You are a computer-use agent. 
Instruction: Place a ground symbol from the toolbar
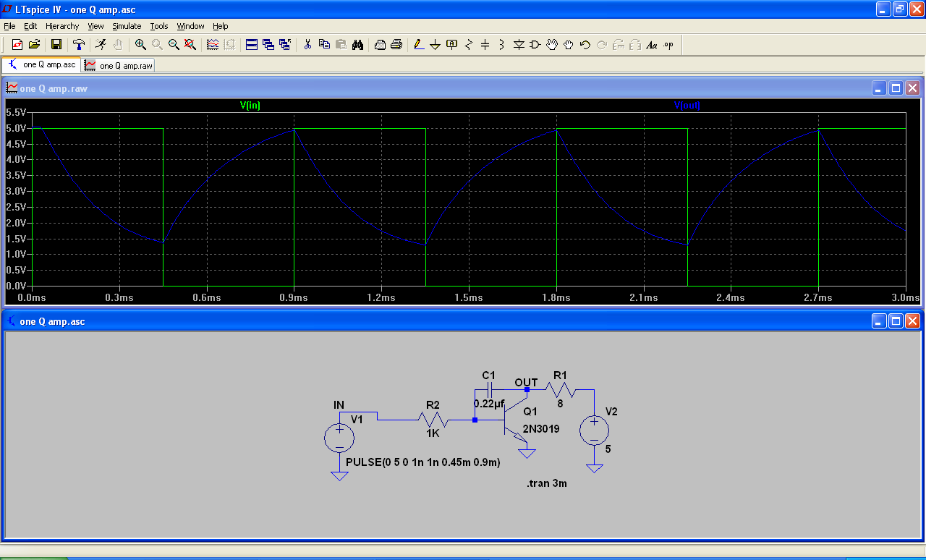436,45
